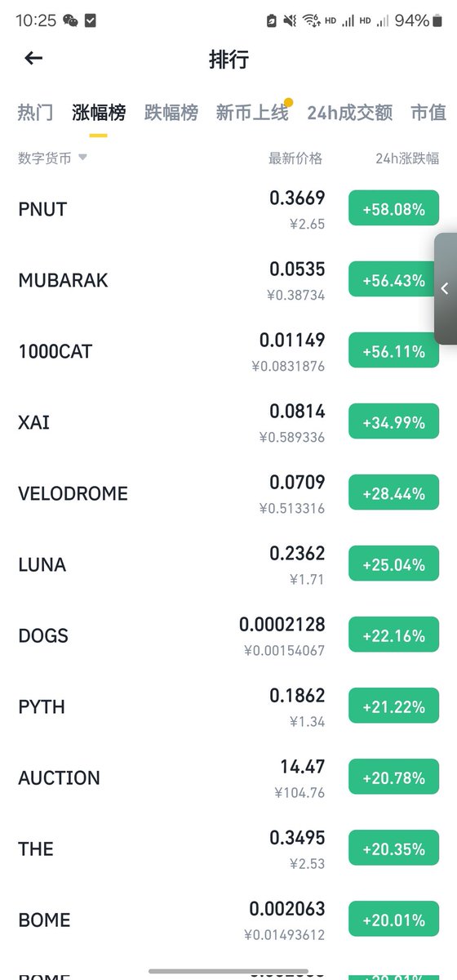The height and width of the screenshot is (980, 457).
Task: Tap AUCTION +20.78% change button
Action: (393, 777)
